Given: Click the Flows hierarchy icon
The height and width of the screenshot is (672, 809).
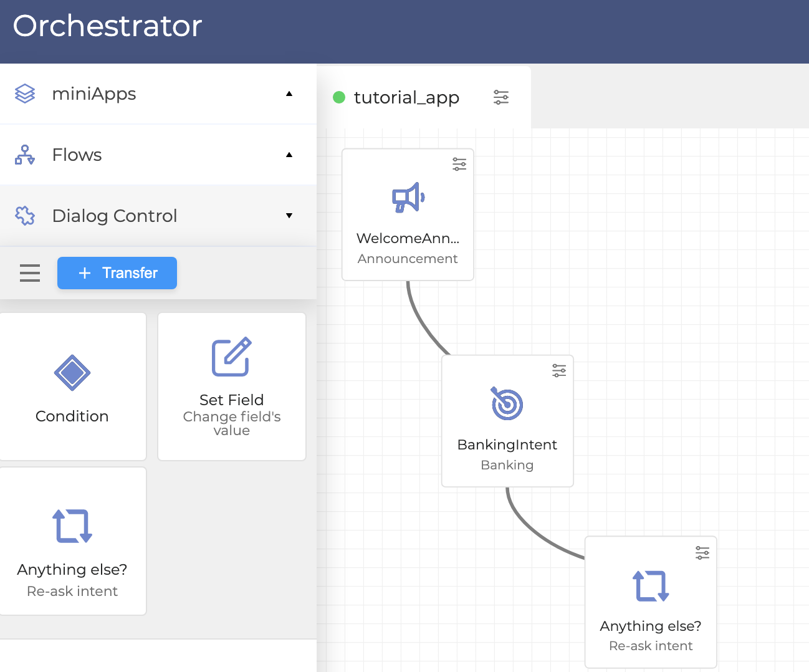Looking at the screenshot, I should (25, 155).
